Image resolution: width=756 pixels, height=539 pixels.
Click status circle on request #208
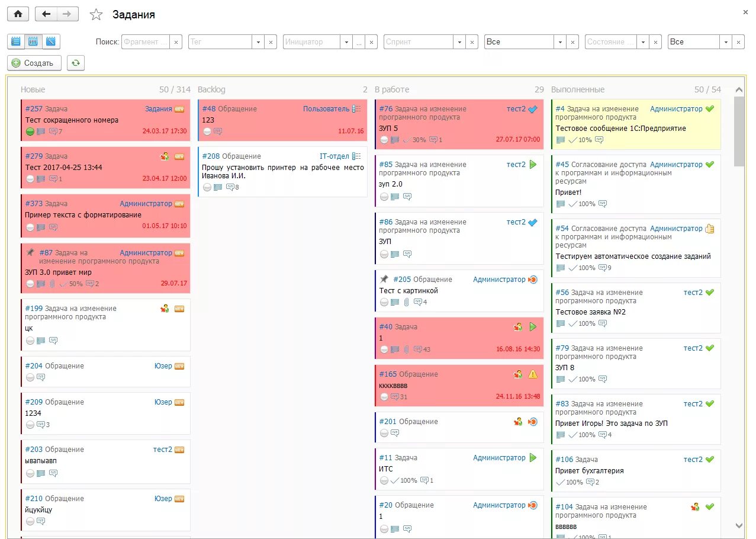tap(207, 187)
